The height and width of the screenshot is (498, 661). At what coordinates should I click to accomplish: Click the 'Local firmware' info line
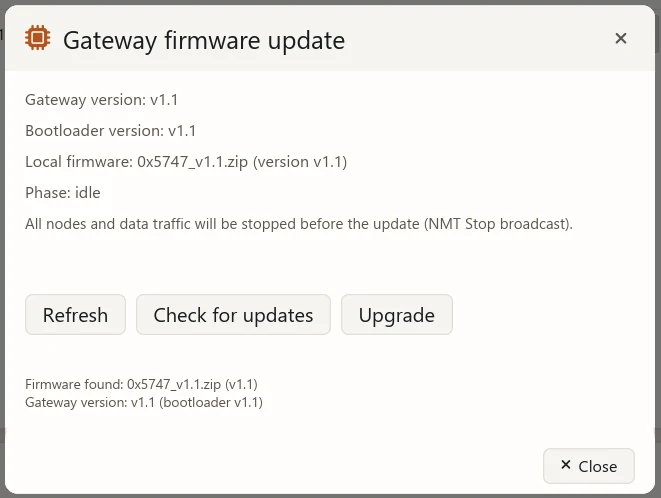tap(186, 162)
